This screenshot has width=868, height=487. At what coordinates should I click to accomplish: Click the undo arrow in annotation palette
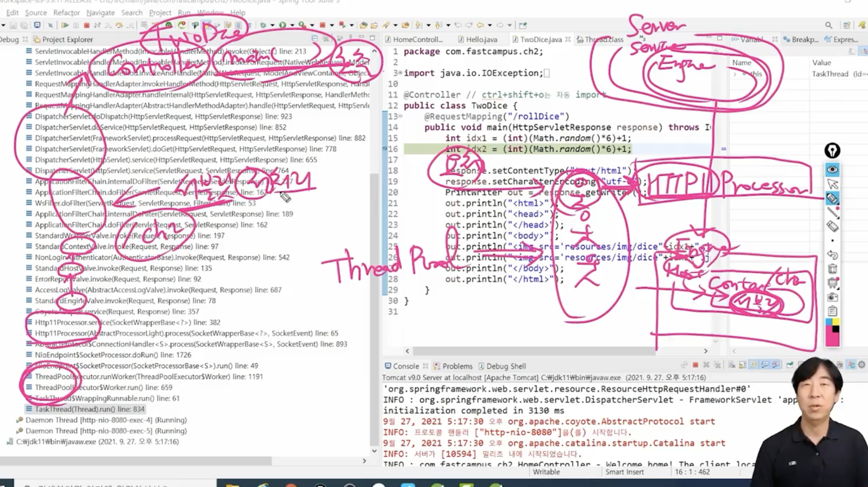[x=832, y=255]
